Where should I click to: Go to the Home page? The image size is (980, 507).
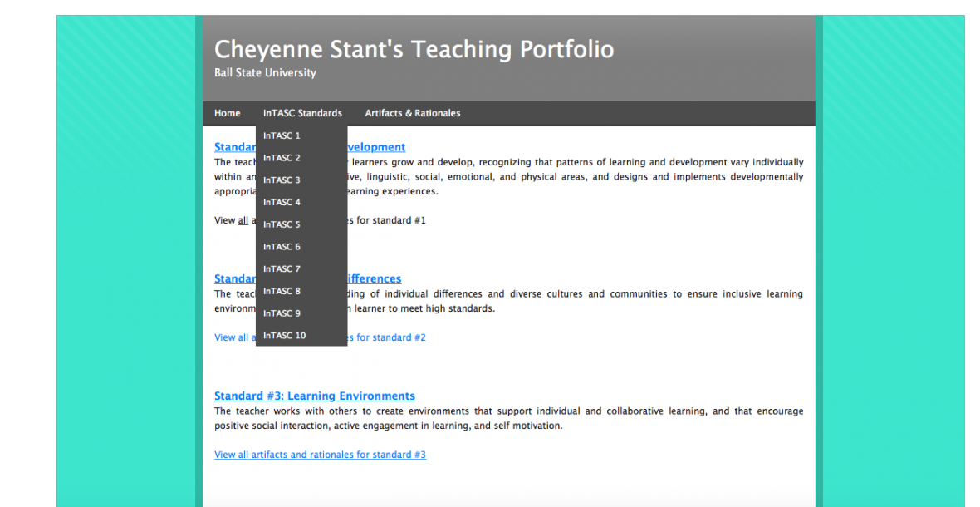point(227,113)
